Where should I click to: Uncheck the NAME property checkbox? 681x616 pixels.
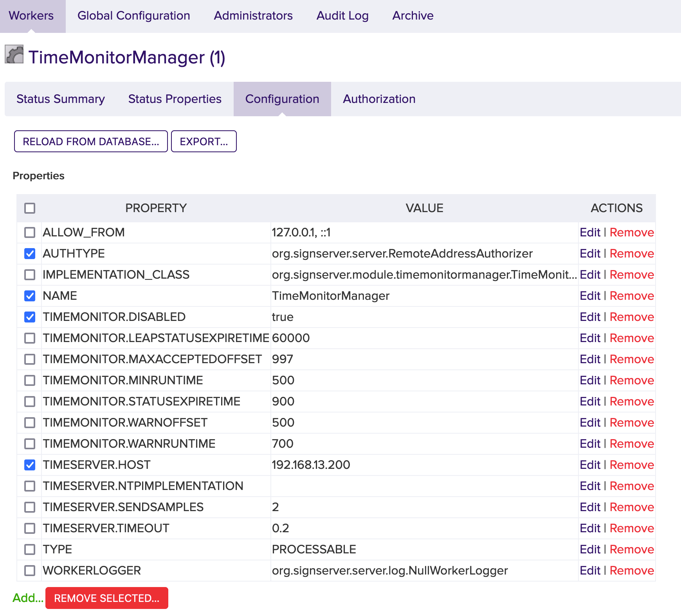click(29, 296)
